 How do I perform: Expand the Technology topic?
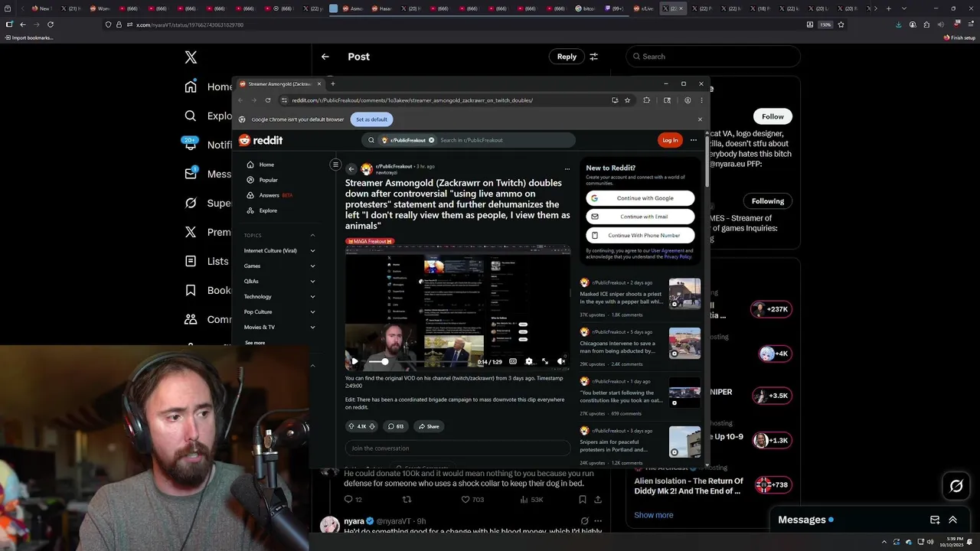[x=312, y=296]
